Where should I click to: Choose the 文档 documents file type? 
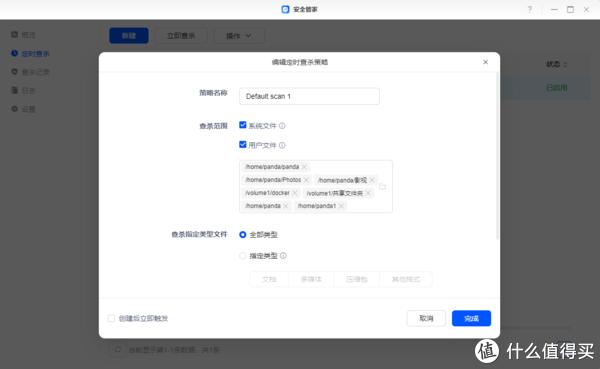pos(269,279)
